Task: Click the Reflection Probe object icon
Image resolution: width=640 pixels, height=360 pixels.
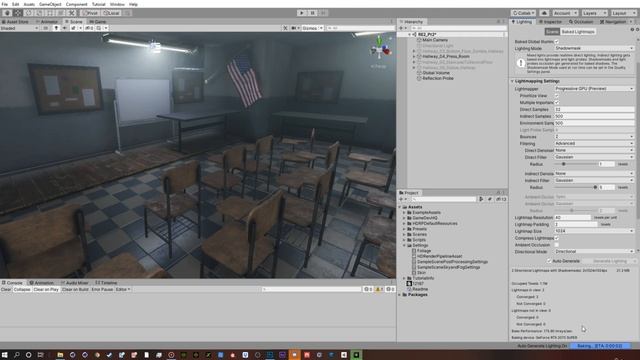Action: (419, 78)
